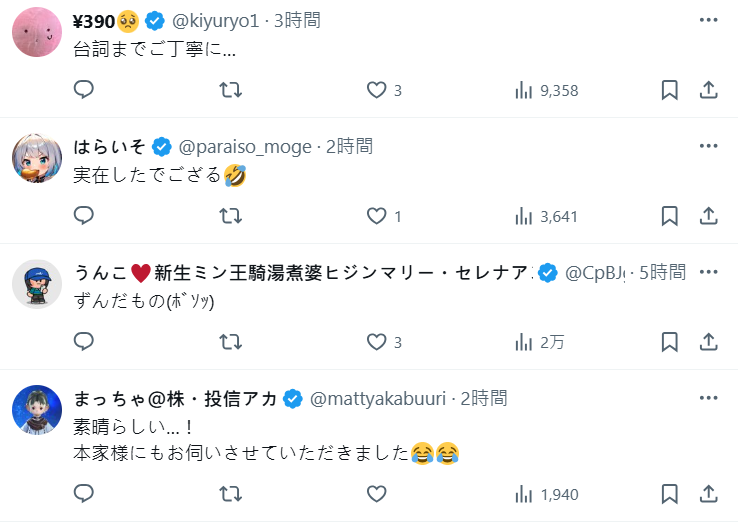The height and width of the screenshot is (526, 738).
Task: Bookmark the ずんだもの tweet
Action: (x=670, y=342)
